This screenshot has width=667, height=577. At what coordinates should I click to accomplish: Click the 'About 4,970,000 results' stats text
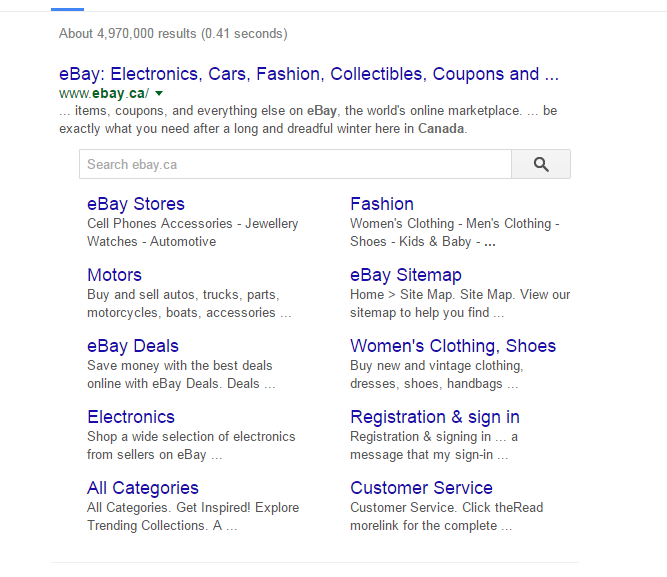point(173,34)
